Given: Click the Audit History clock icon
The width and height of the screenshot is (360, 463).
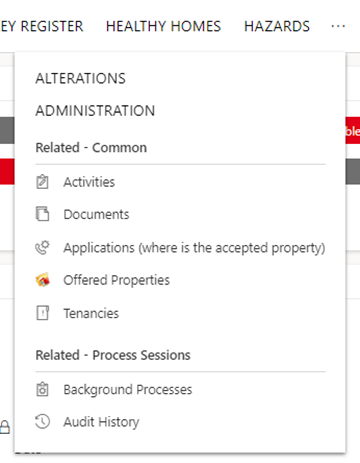Looking at the screenshot, I should (x=42, y=422).
